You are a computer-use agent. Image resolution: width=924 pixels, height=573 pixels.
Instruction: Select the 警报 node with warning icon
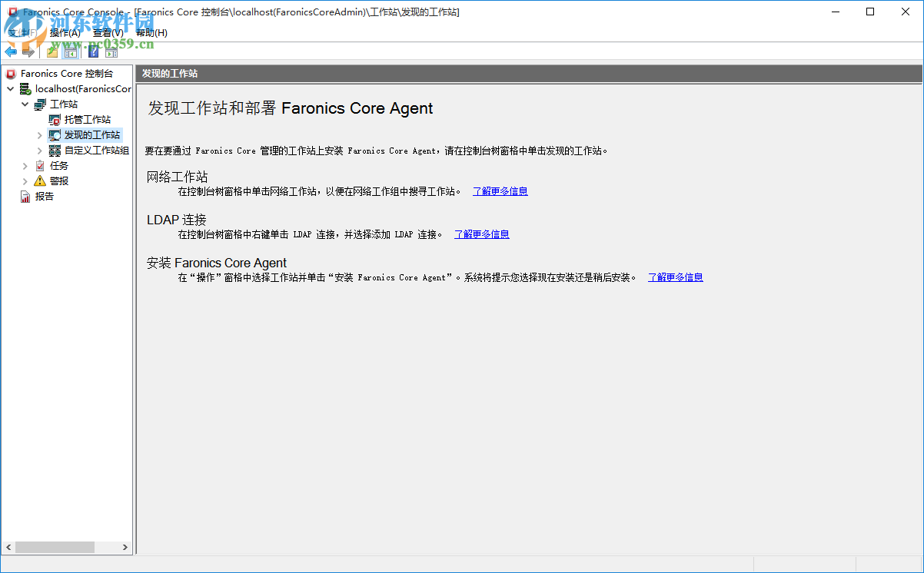pyautogui.click(x=58, y=181)
